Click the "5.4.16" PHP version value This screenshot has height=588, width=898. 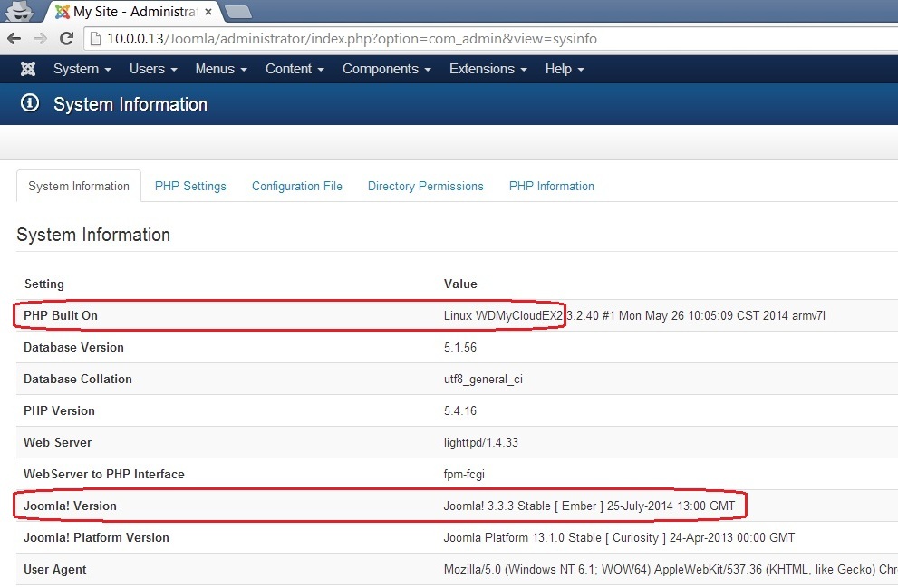(x=460, y=411)
